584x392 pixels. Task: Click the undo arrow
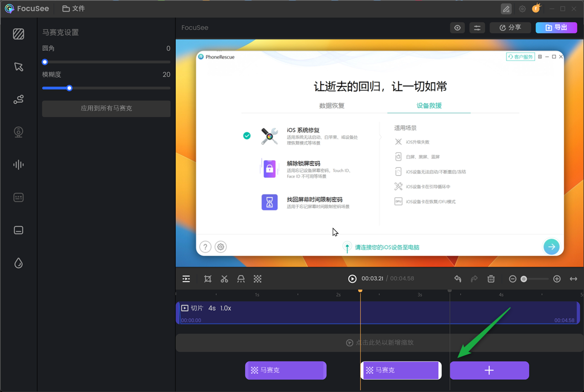pos(458,279)
